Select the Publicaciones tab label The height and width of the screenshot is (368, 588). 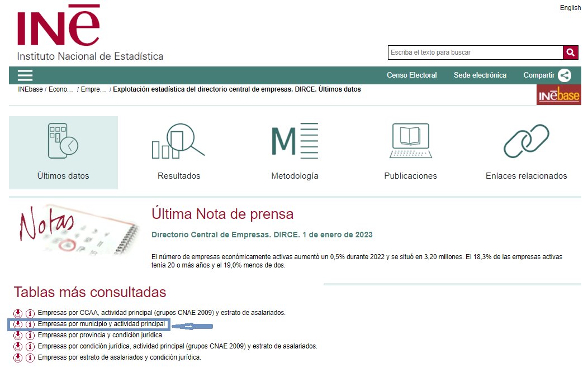[x=411, y=176]
